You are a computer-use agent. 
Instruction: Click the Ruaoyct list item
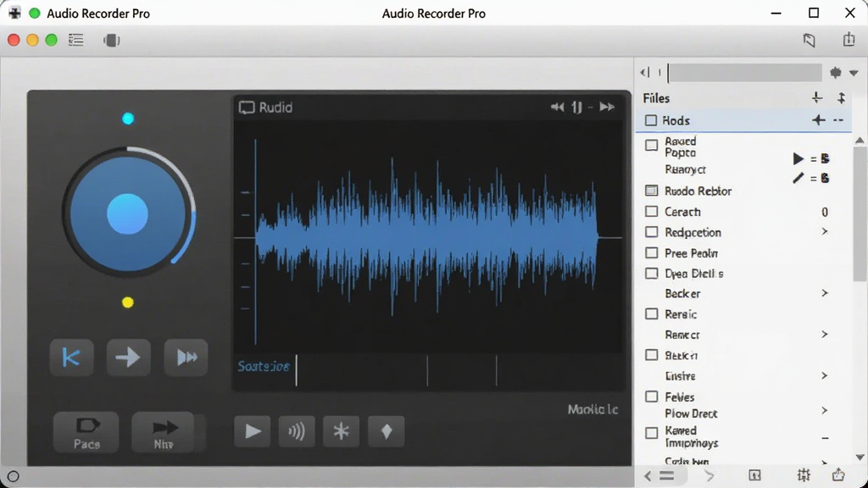coord(685,169)
